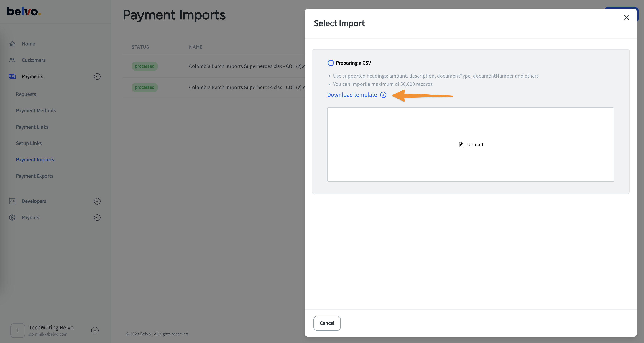Open Payment Links submenu item
Viewport: 644px width, 343px height.
[32, 127]
